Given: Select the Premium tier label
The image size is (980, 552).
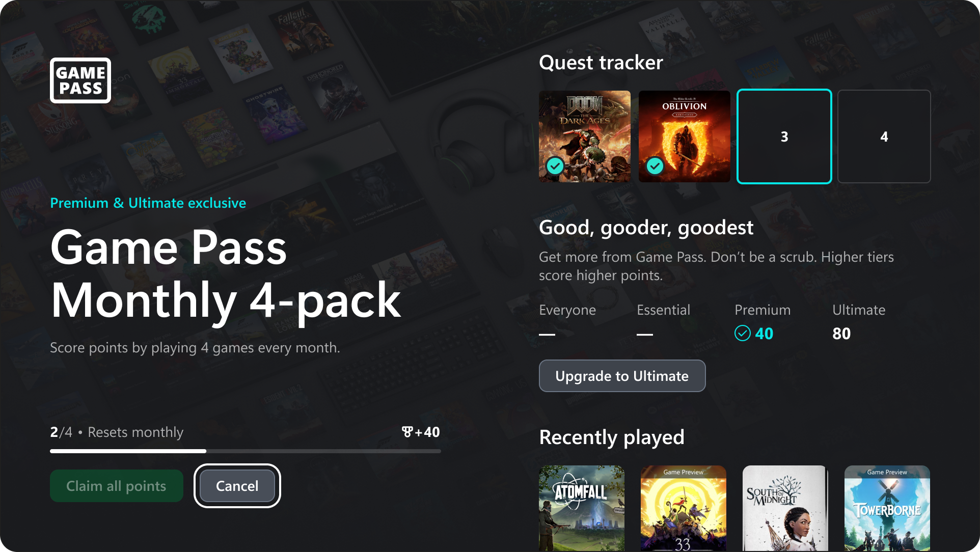Looking at the screenshot, I should [763, 310].
